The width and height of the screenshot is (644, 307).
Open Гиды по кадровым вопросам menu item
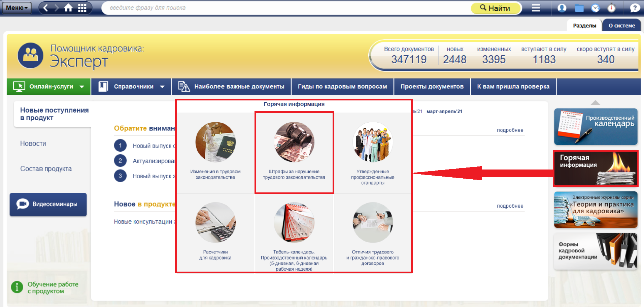(x=342, y=87)
